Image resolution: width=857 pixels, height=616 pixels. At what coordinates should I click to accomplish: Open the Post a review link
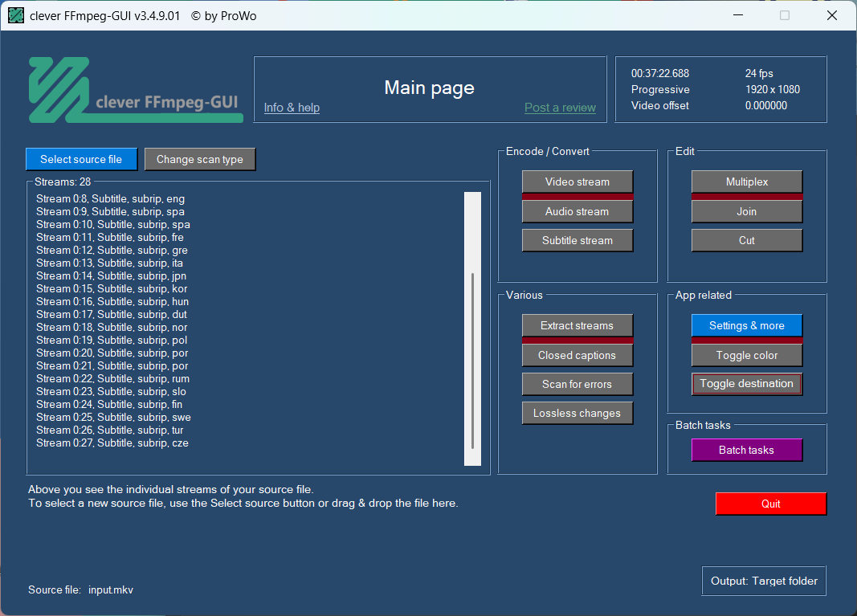(560, 108)
